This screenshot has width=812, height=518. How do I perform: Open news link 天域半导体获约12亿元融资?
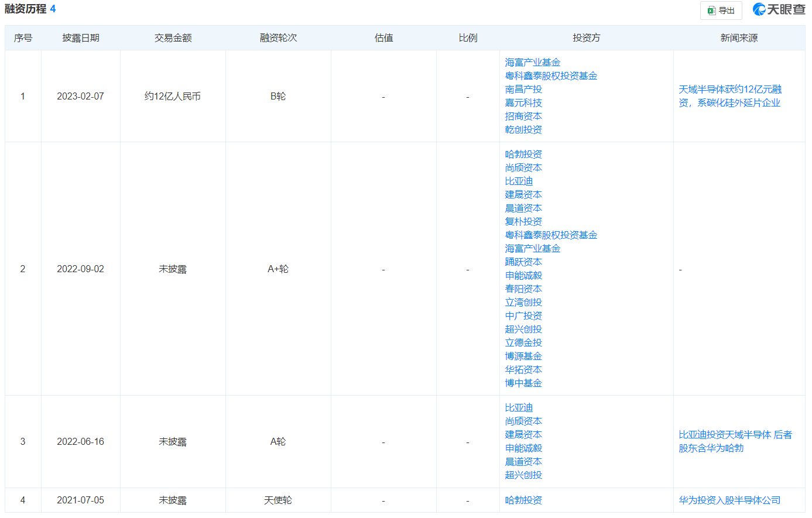coord(730,96)
